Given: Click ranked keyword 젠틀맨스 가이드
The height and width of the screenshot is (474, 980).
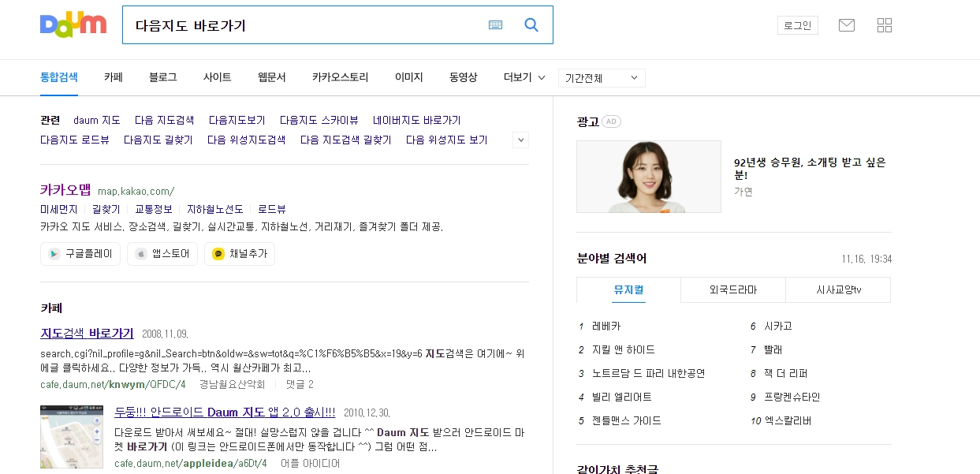Looking at the screenshot, I should point(627,421).
